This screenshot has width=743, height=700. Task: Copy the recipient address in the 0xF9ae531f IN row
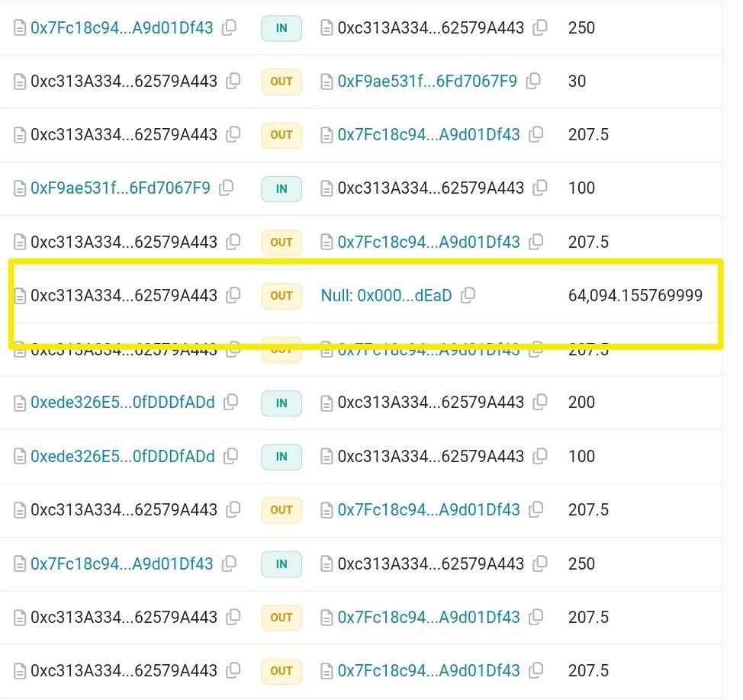[540, 188]
